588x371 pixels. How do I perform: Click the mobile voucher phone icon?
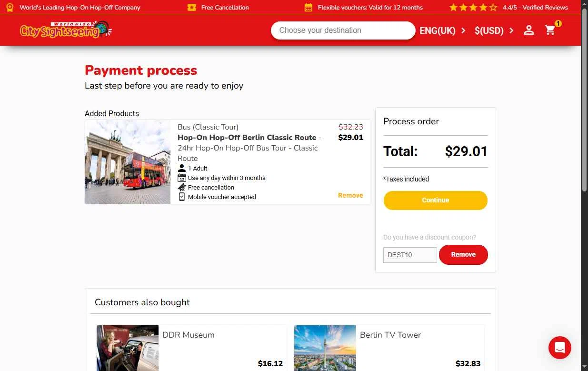coord(181,197)
